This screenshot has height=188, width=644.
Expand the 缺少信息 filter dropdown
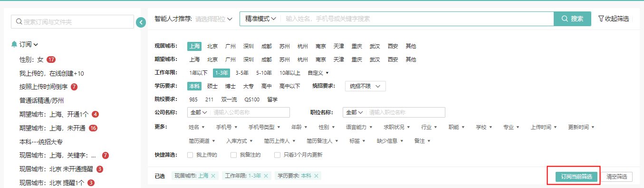pos(390,141)
